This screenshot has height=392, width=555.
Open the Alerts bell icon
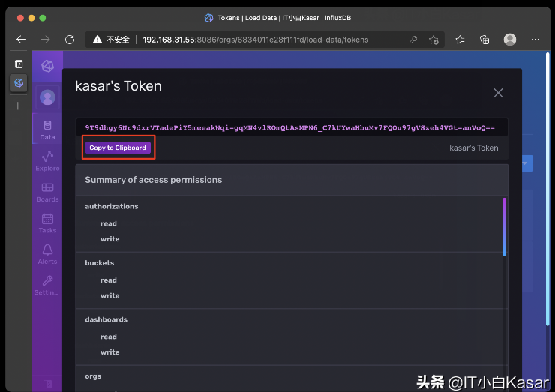[47, 250]
